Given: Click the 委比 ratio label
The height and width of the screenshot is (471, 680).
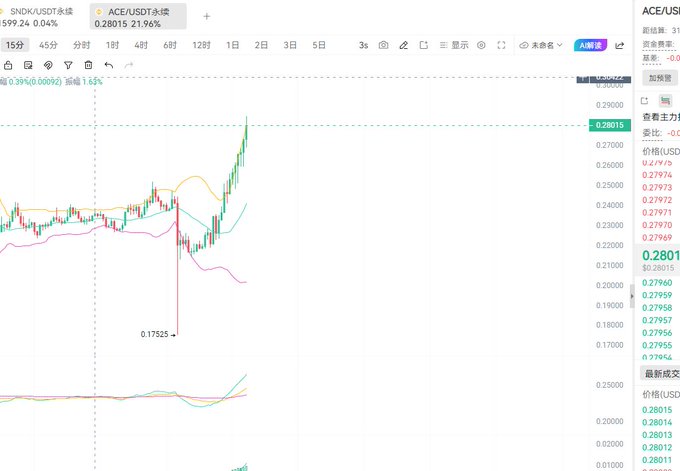Looking at the screenshot, I should pyautogui.click(x=652, y=133).
